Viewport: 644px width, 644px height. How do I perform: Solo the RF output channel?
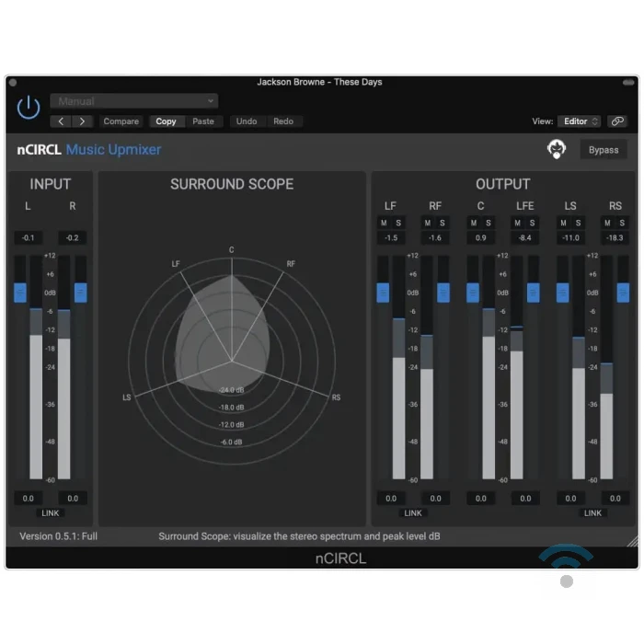tap(443, 223)
